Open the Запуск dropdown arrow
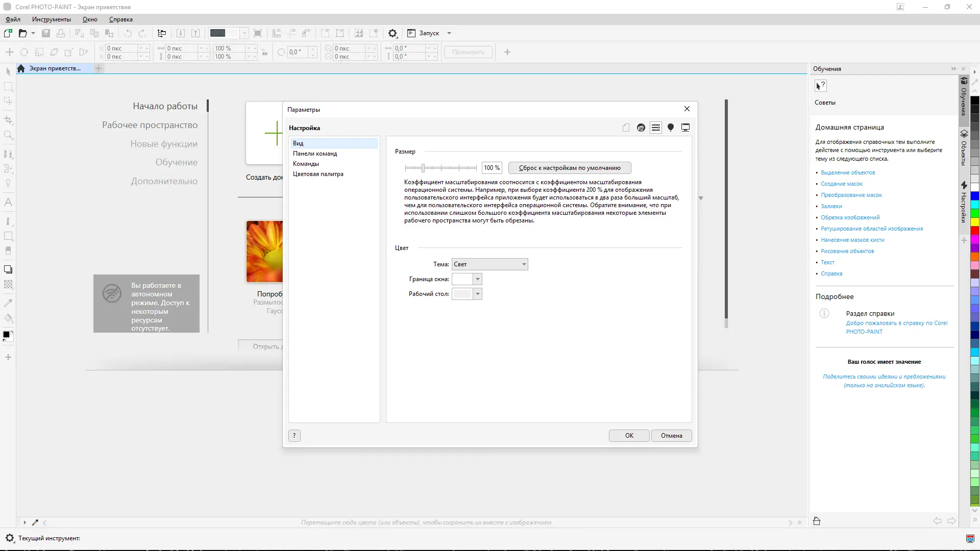 (x=449, y=33)
